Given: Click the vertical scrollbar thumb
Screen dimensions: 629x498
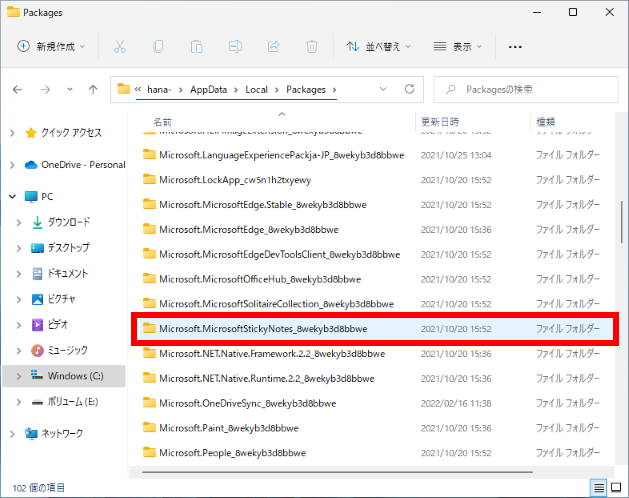Looking at the screenshot, I should (621, 223).
